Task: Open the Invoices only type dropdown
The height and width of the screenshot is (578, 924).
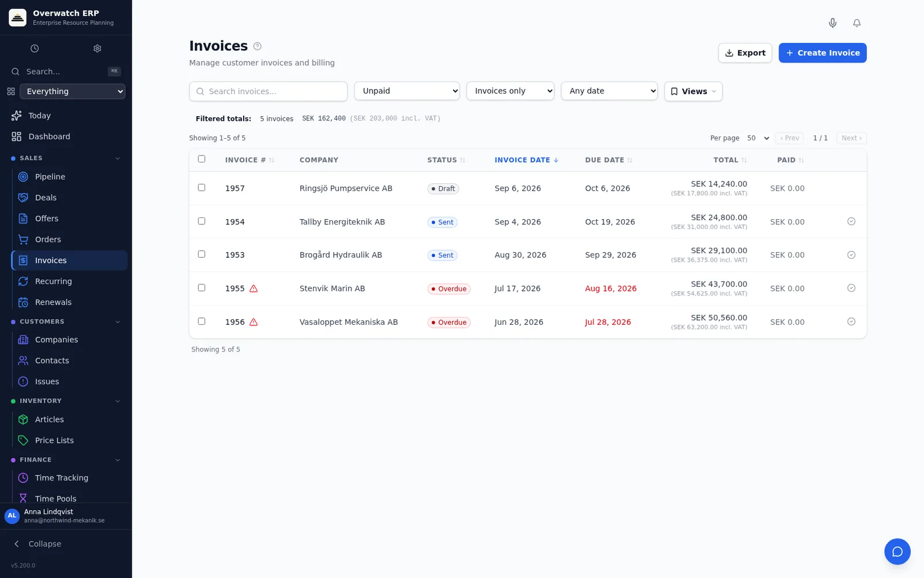Action: 511,91
